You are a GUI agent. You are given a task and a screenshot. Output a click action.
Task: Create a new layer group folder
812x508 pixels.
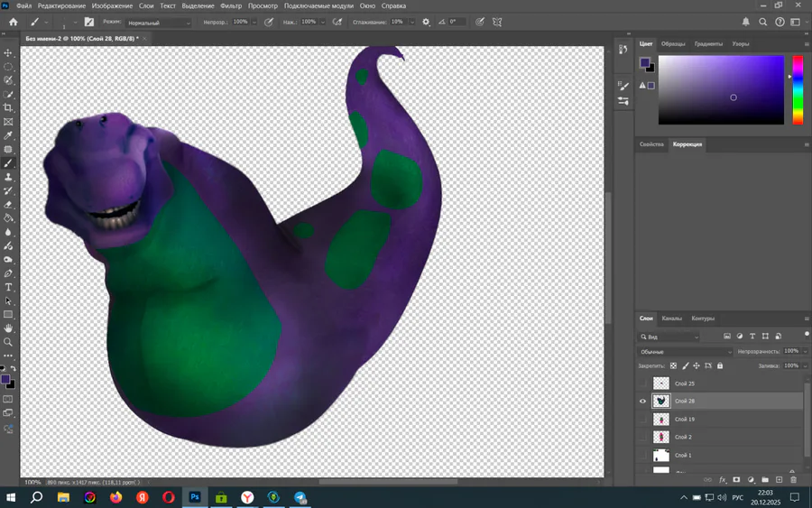[765, 480]
